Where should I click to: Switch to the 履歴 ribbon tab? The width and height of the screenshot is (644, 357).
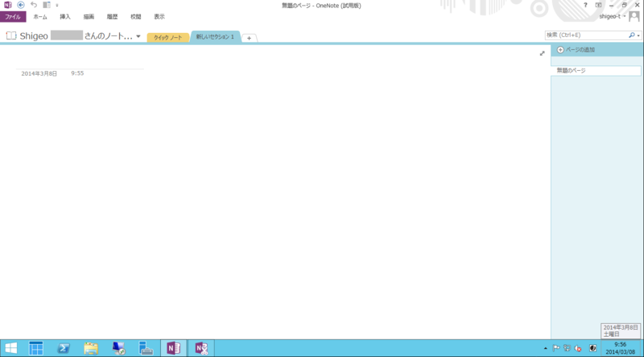pos(112,17)
